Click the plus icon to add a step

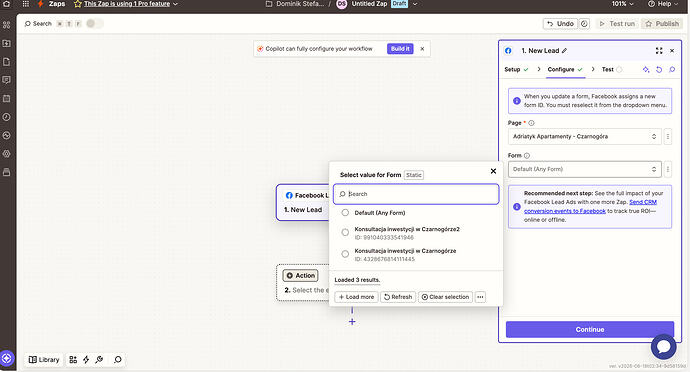click(352, 322)
